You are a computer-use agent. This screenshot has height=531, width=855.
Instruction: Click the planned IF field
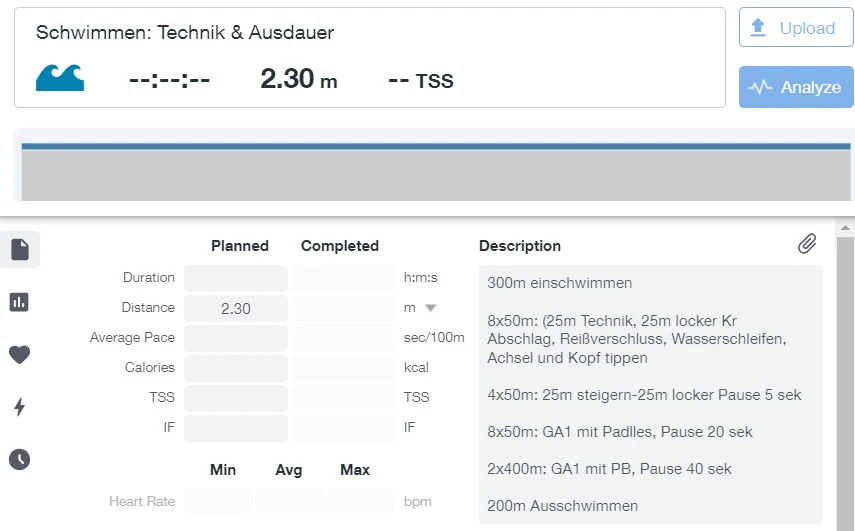point(236,429)
